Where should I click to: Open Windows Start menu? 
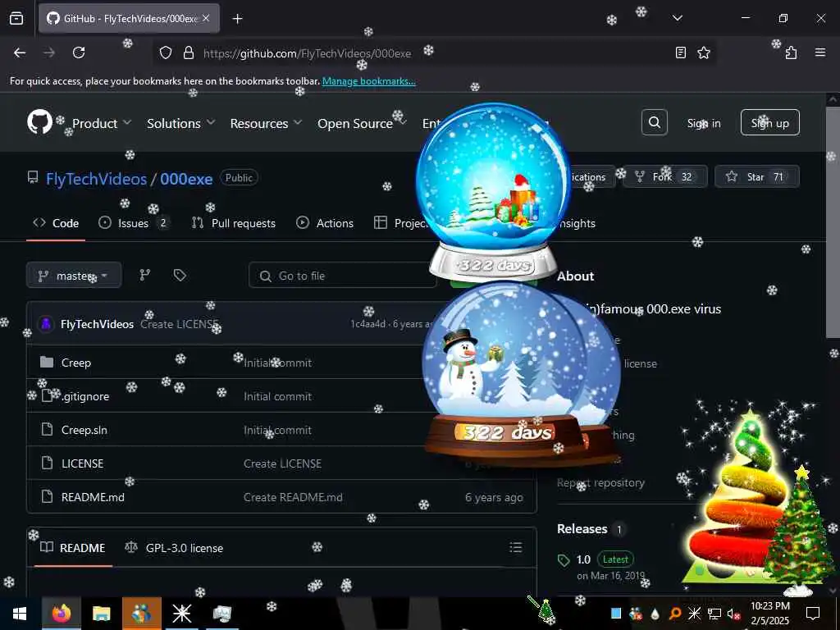pyautogui.click(x=20, y=614)
